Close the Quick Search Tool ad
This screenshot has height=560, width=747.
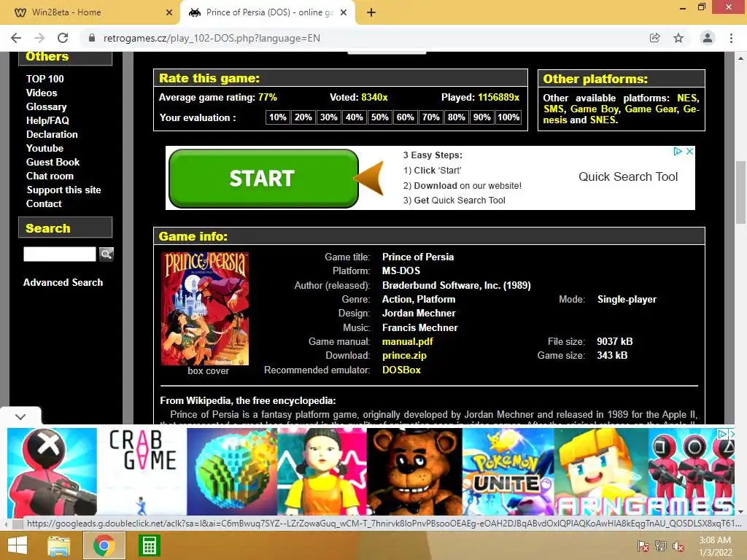[689, 152]
